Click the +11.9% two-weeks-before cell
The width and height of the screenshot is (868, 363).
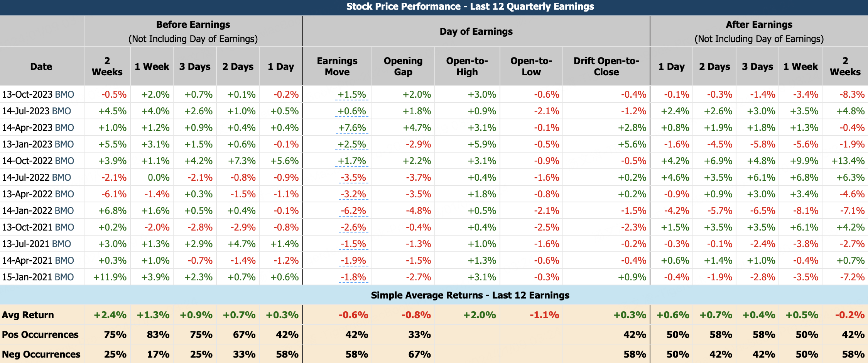tap(110, 277)
